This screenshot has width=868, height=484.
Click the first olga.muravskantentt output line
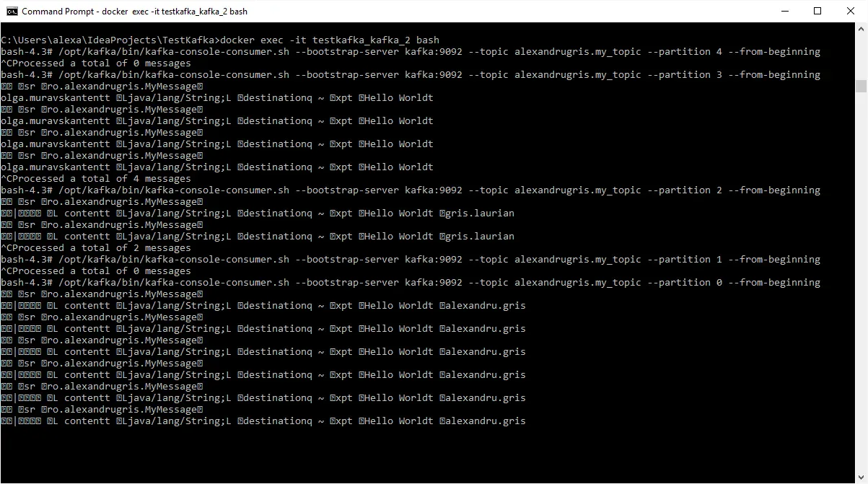217,97
